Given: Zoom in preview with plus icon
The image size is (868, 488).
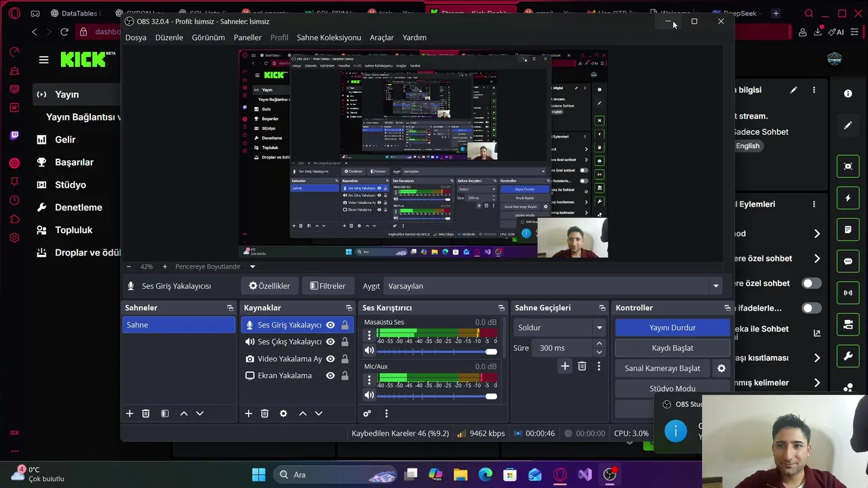Looking at the screenshot, I should [164, 266].
